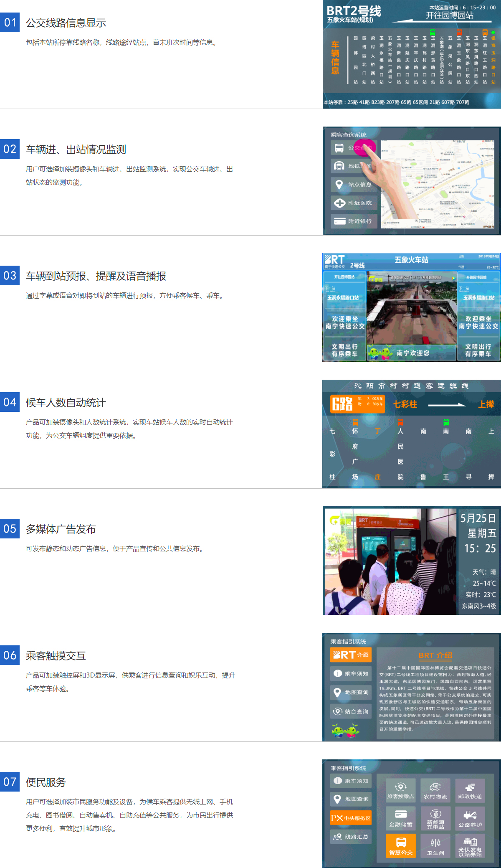Image resolution: width=501 pixels, height=868 pixels.
Task: Click the heading 车辆进、出站情况监测
Action: point(76,150)
